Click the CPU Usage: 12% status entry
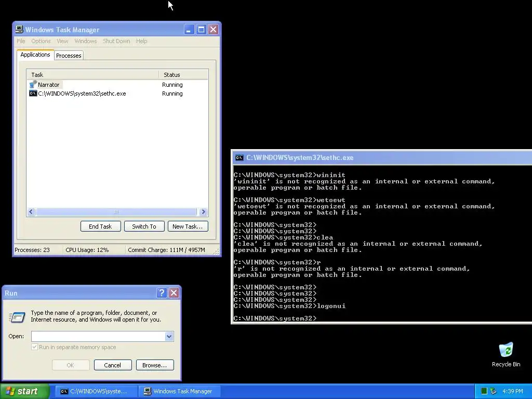Image resolution: width=532 pixels, height=399 pixels. coord(87,250)
